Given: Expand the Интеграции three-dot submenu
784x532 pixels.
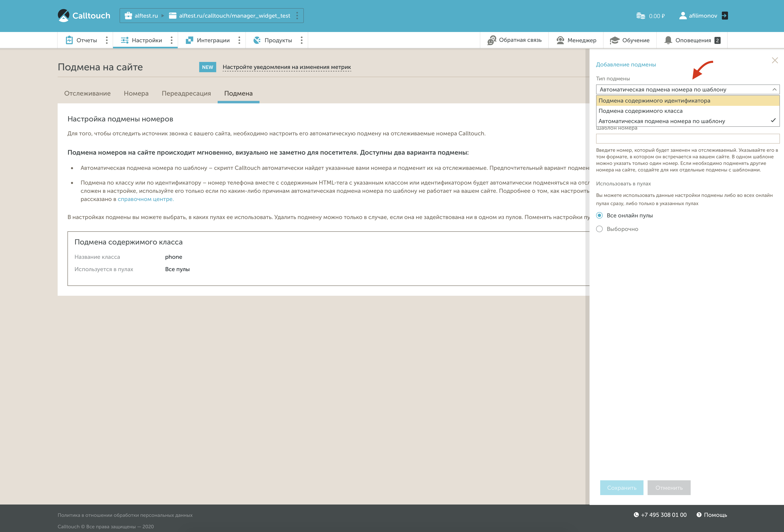Looking at the screenshot, I should 239,40.
